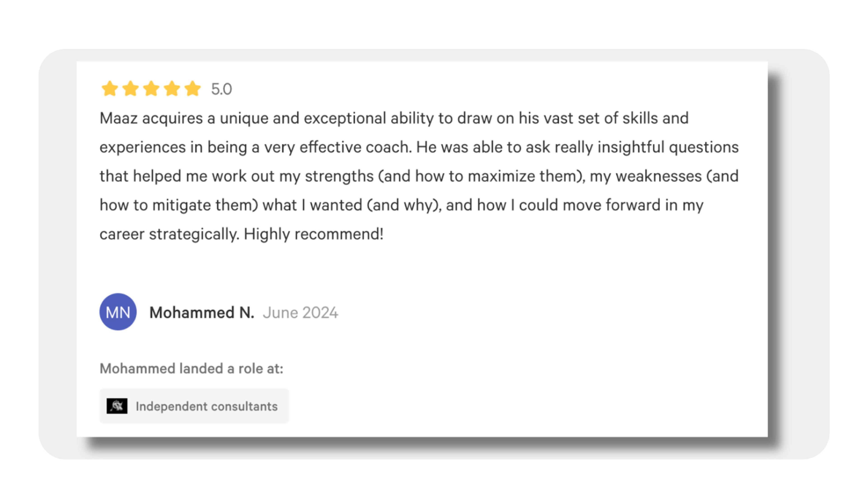Click the text 'Highly recommend!'
Screen dimensions: 868x488
click(x=313, y=234)
